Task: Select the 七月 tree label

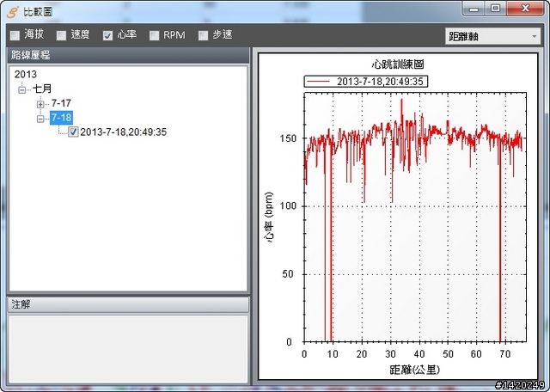Action: [42, 89]
